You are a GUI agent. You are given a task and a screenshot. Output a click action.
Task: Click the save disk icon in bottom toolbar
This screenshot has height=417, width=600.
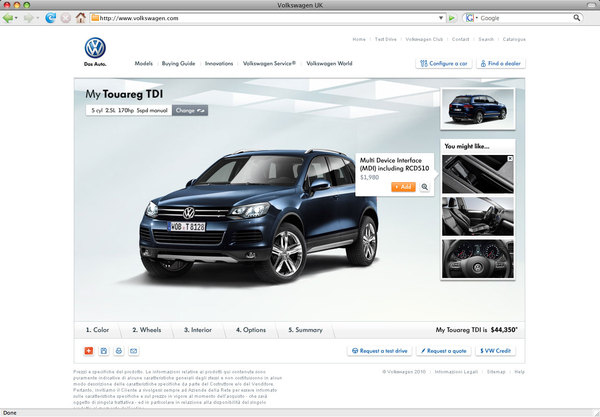[104, 351]
